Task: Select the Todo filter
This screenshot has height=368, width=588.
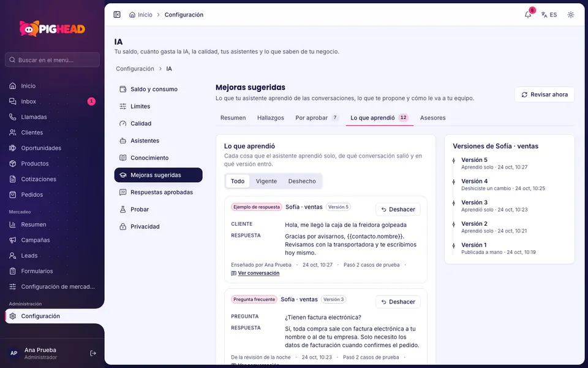Action: [x=238, y=181]
